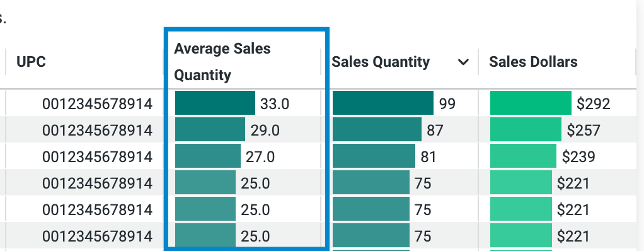Click the 27.0 average sales bar
644x251 pixels.
tap(208, 156)
